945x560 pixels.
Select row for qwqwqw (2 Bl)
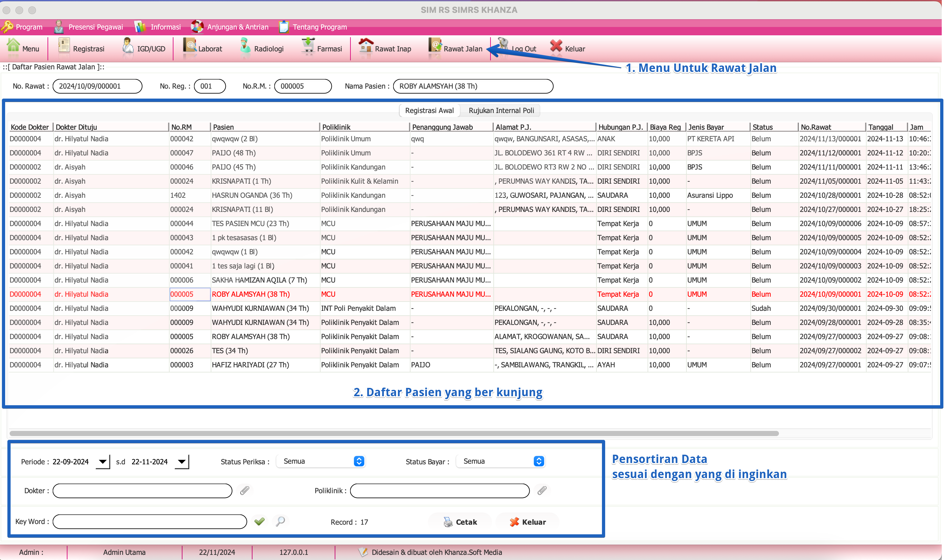click(470, 139)
